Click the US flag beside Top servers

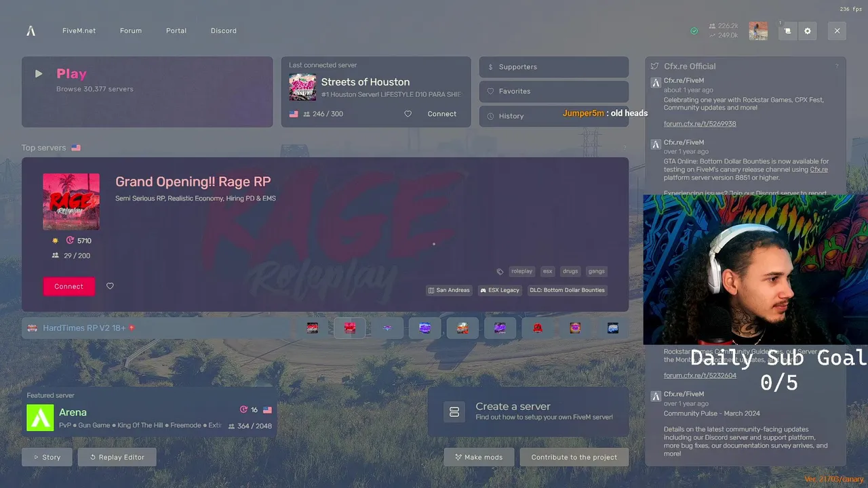point(76,148)
